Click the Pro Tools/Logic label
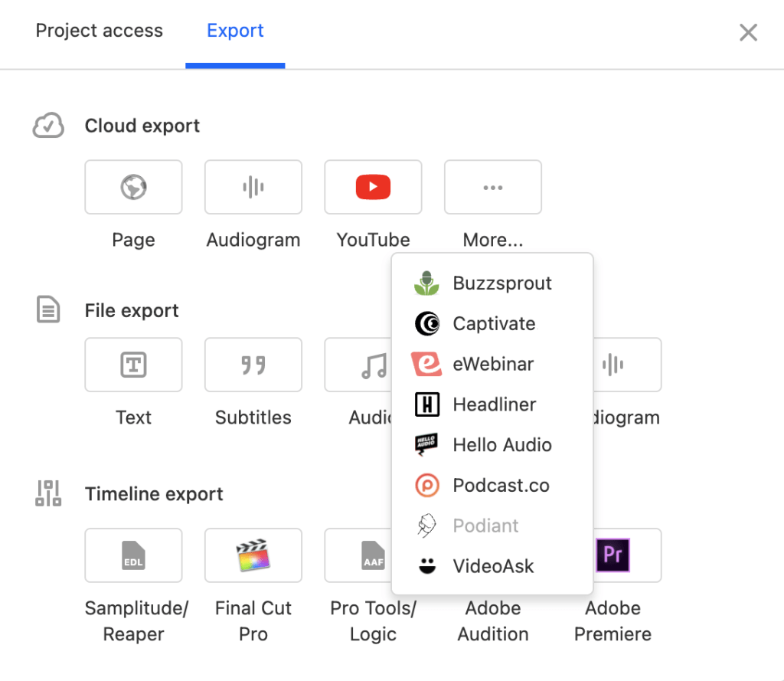Screen dimensions: 784x681 pos(373,621)
